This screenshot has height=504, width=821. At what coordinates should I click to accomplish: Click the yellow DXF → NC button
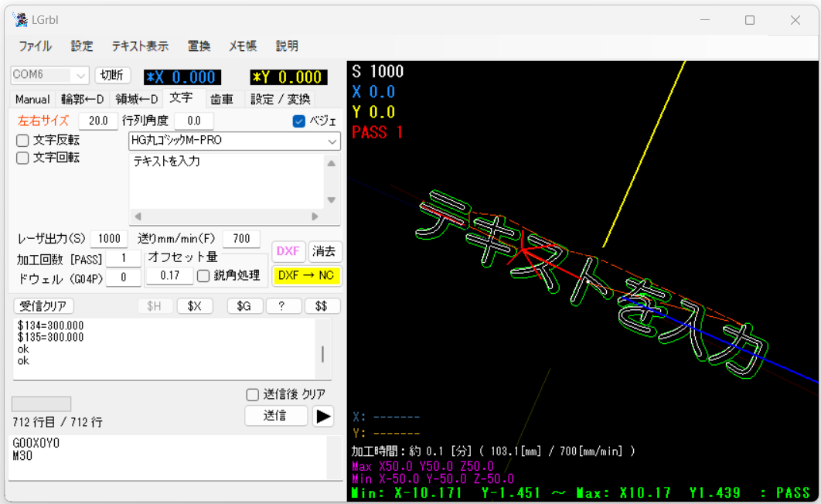(306, 275)
